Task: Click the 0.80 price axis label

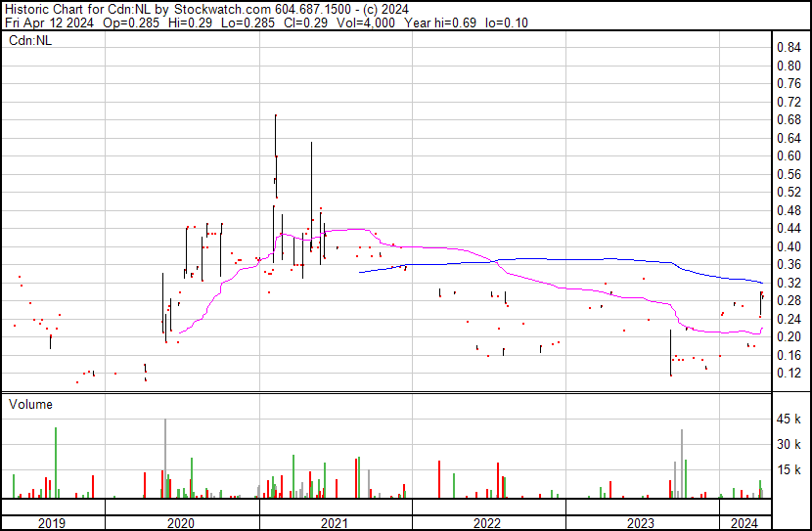Action: tap(789, 66)
